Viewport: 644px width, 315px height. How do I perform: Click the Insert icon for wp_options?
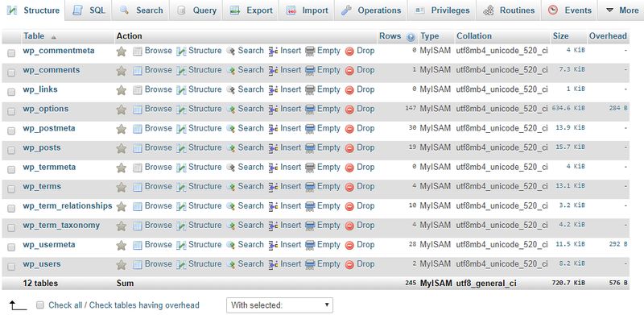pos(273,110)
